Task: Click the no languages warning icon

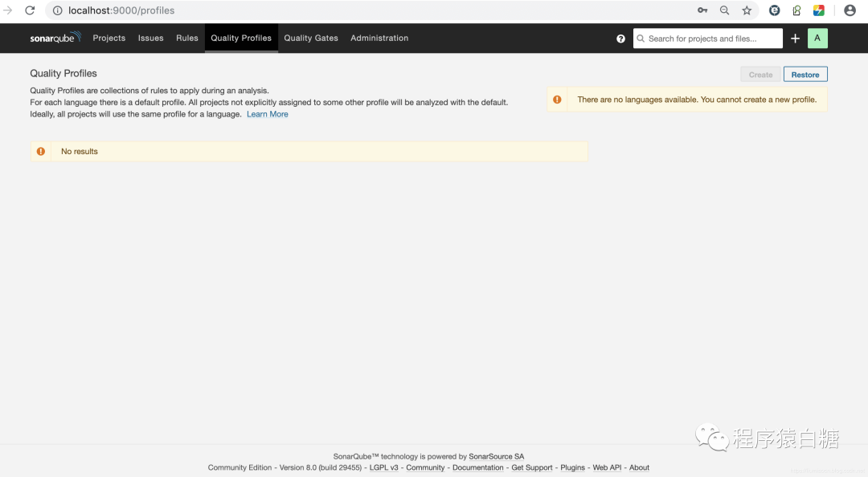Action: [x=557, y=100]
